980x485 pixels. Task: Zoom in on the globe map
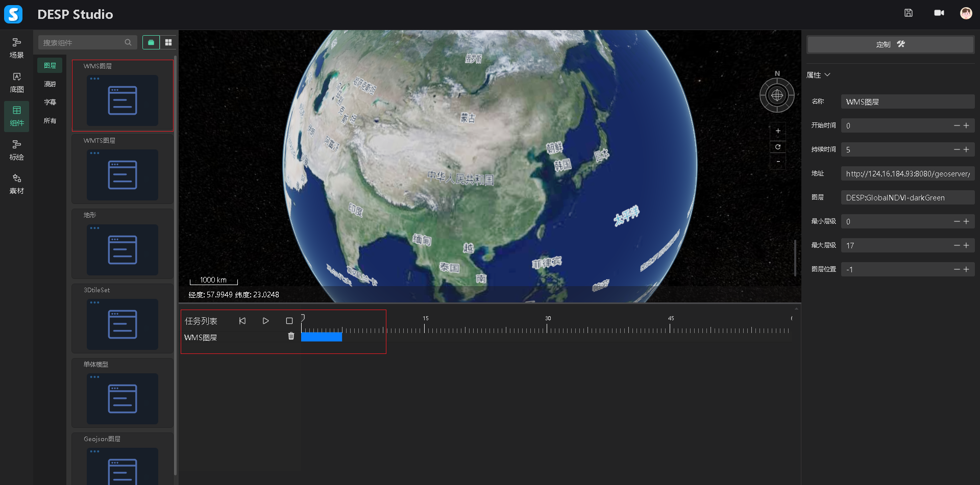coord(778,131)
